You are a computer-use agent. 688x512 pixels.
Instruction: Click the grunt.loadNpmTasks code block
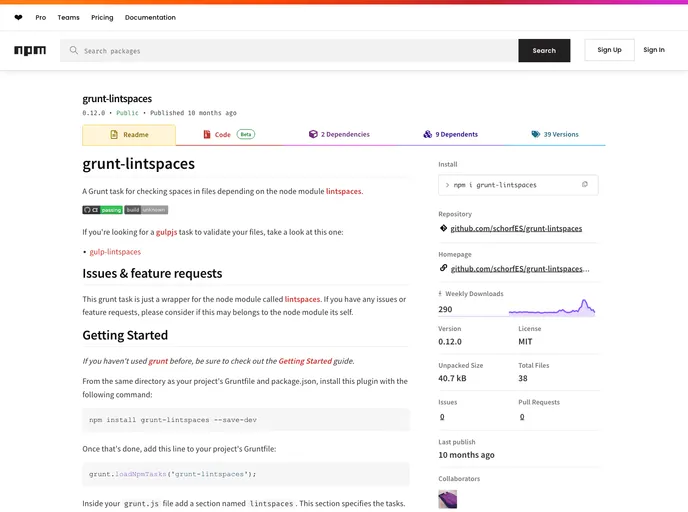pyautogui.click(x=246, y=474)
